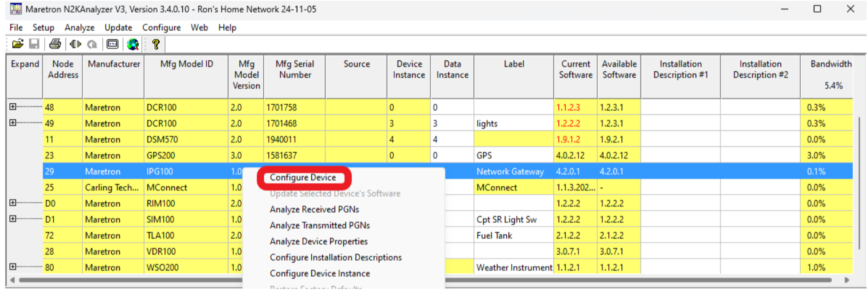Click the Mfg Serial Number column header
The height and width of the screenshot is (298, 868).
click(295, 77)
